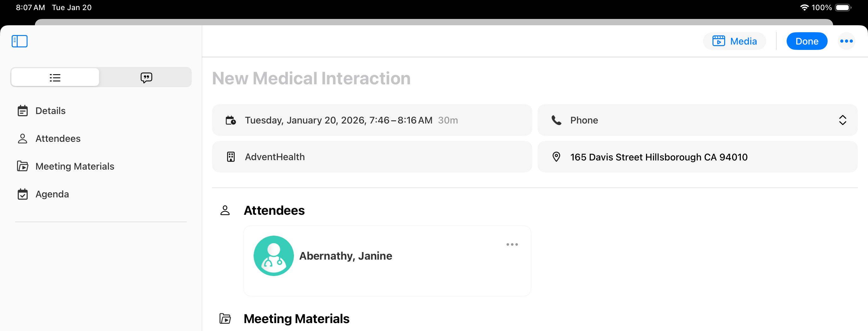
Task: Click the location pin icon
Action: click(556, 157)
